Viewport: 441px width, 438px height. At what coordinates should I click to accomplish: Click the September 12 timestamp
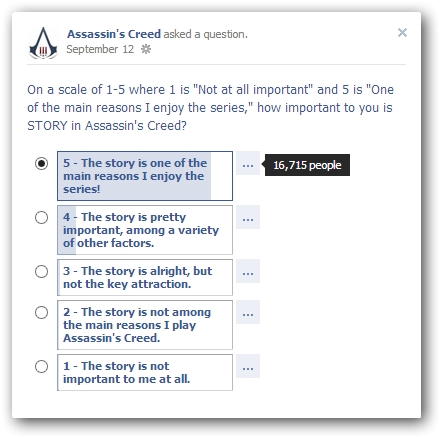(100, 49)
